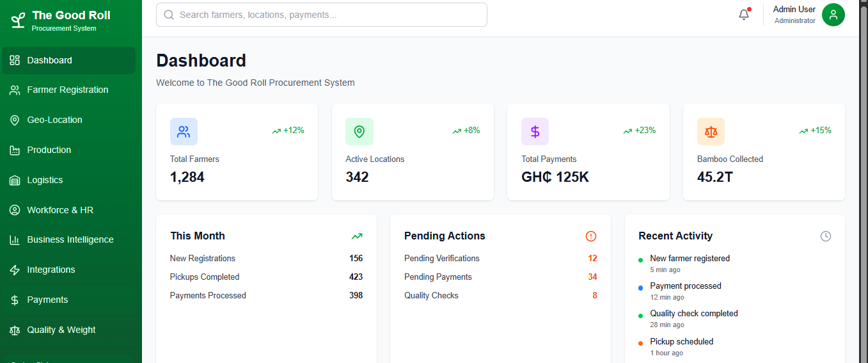Screen dimensions: 868x363
Task: Navigate to Workforce & HR
Action: pos(59,211)
